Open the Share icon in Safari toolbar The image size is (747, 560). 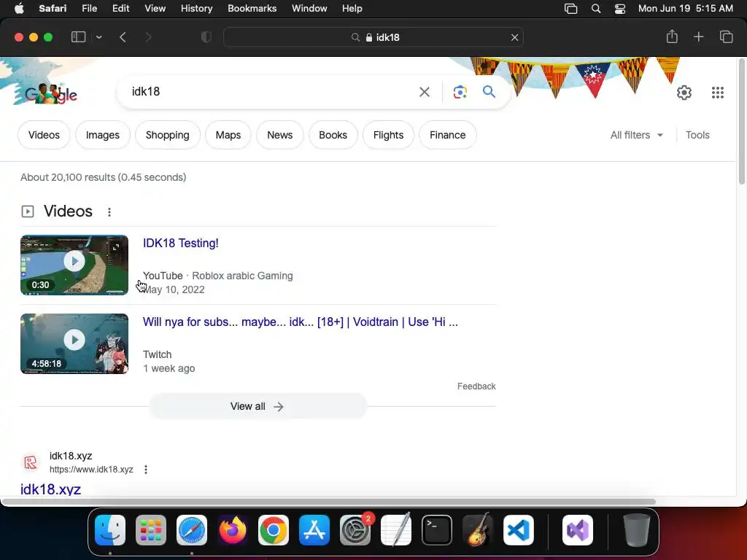(x=672, y=36)
